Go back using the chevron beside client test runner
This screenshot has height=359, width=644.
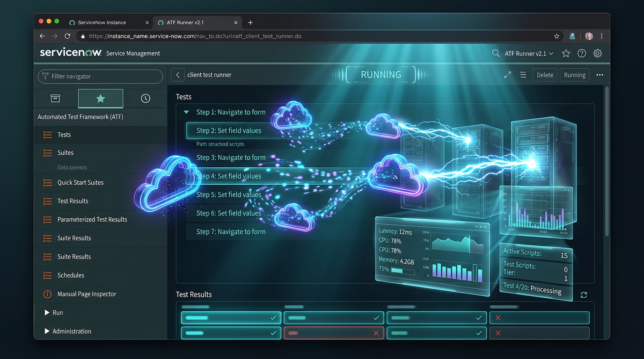tap(177, 75)
